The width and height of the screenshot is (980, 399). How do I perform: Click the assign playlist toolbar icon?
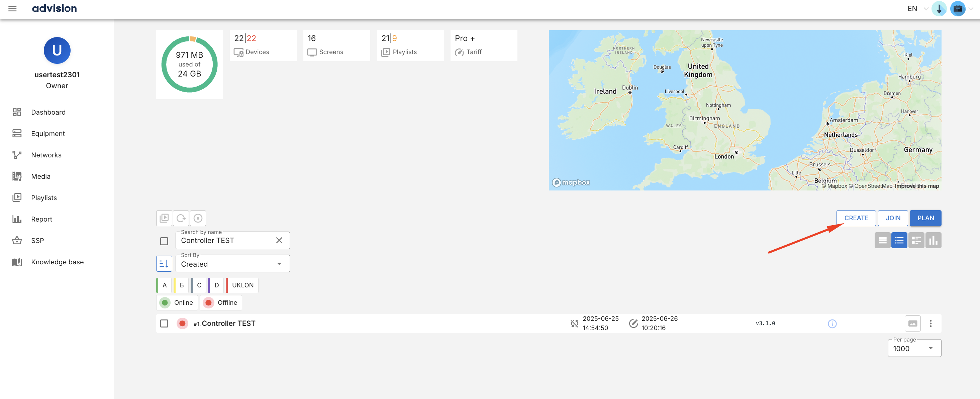point(164,218)
